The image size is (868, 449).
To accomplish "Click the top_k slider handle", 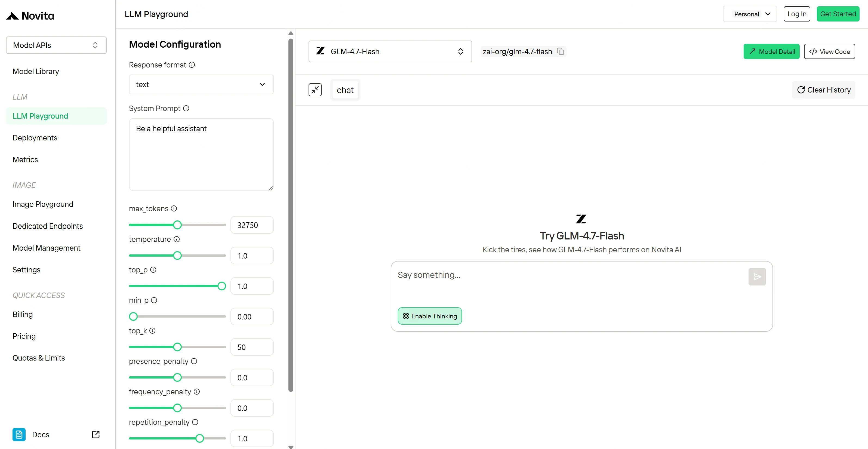I will tap(177, 347).
